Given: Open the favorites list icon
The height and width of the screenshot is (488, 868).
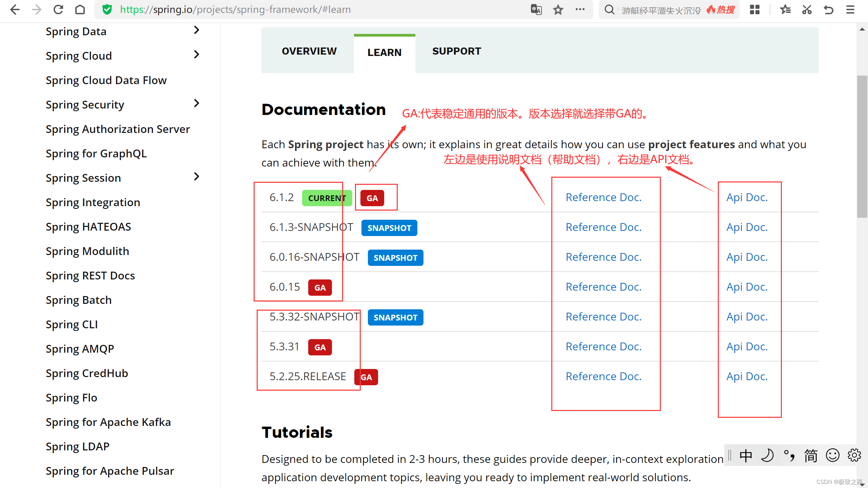Looking at the screenshot, I should (785, 9).
